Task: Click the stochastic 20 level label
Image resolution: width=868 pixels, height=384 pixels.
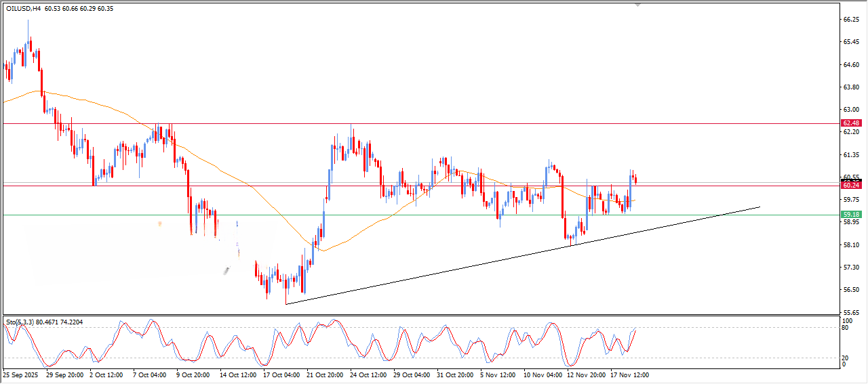Action: tap(845, 358)
